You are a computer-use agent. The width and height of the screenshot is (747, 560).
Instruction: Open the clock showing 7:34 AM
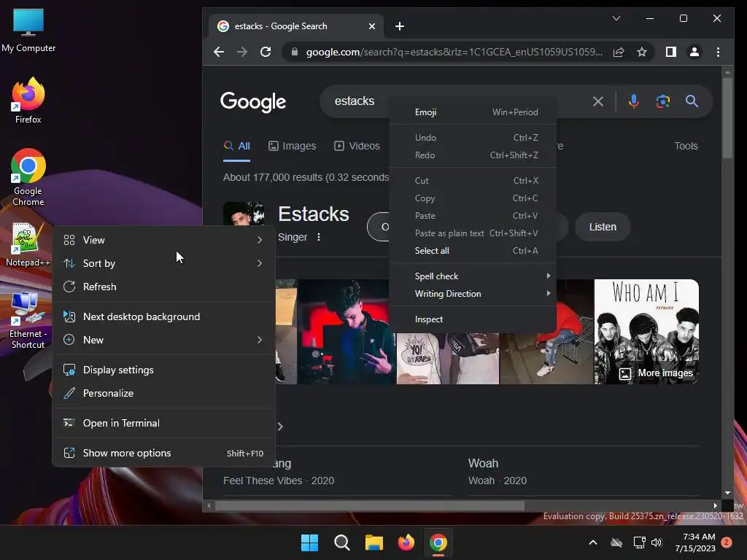point(694,542)
